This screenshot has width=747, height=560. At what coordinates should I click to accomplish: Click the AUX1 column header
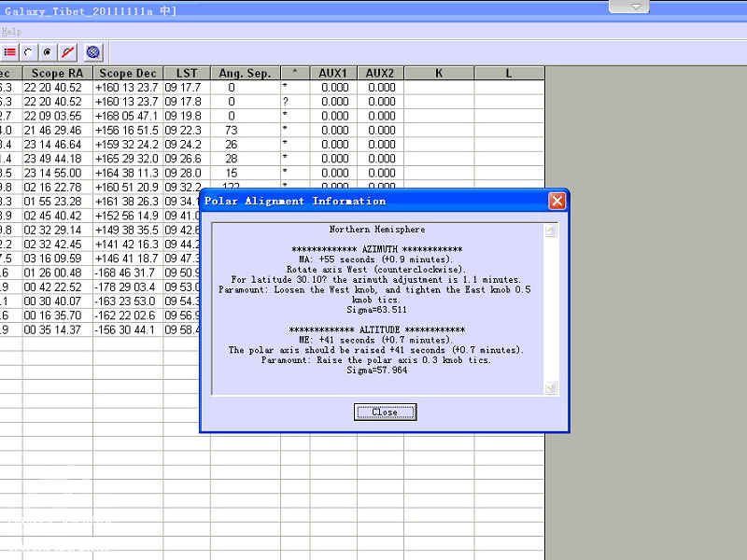pyautogui.click(x=333, y=73)
